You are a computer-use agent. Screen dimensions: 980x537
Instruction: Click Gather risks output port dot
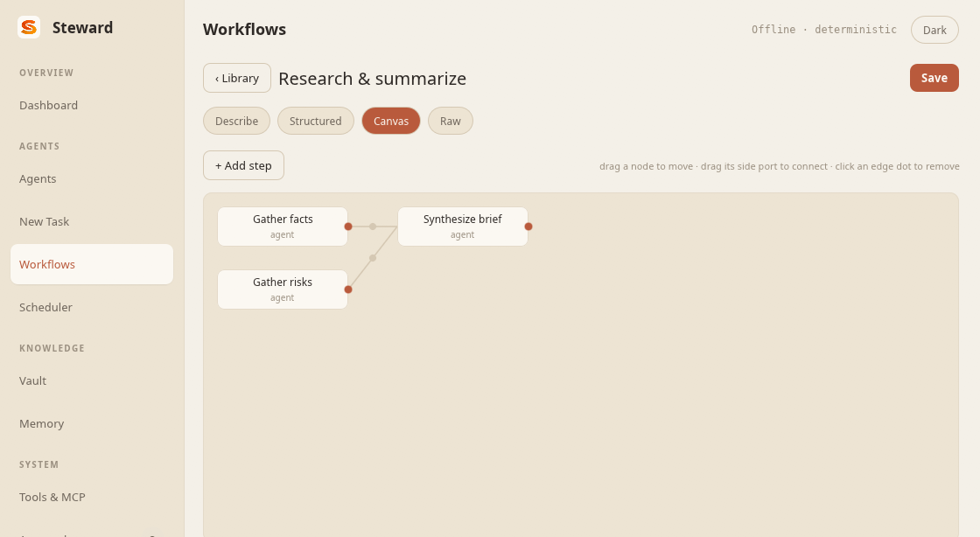[x=348, y=289]
